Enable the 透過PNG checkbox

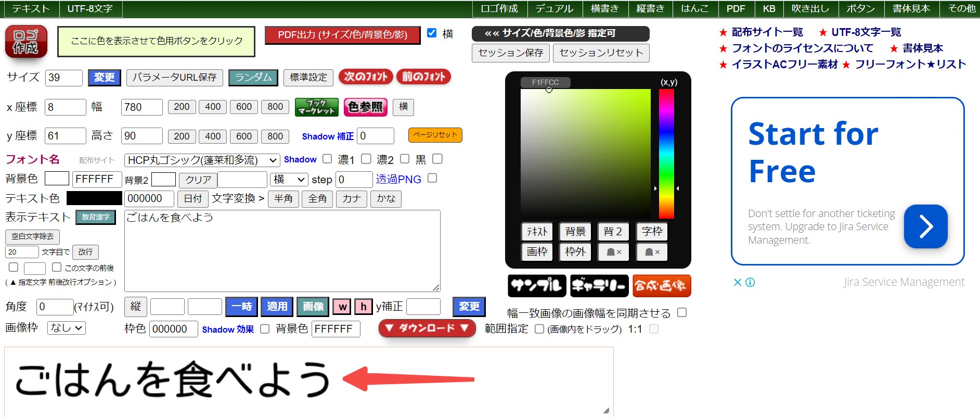pos(432,179)
